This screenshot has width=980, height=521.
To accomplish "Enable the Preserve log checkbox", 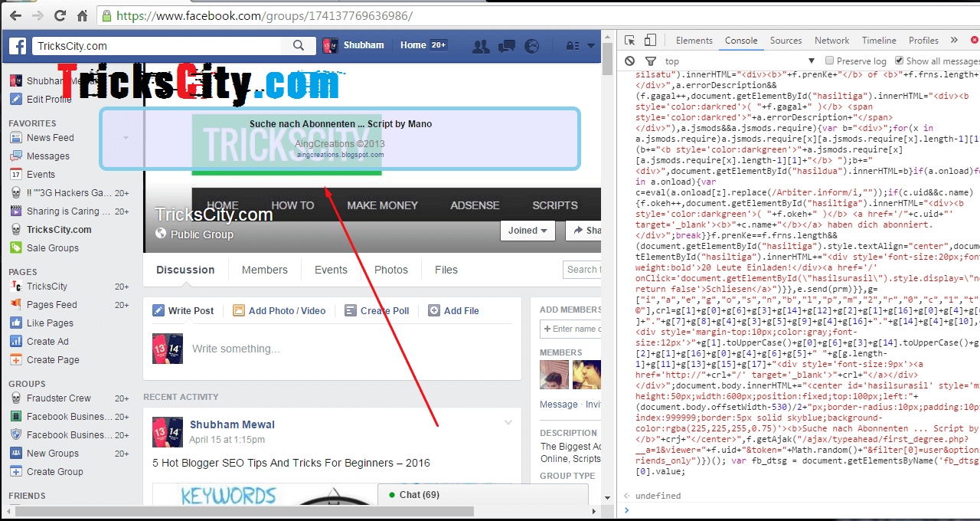I will tap(829, 61).
